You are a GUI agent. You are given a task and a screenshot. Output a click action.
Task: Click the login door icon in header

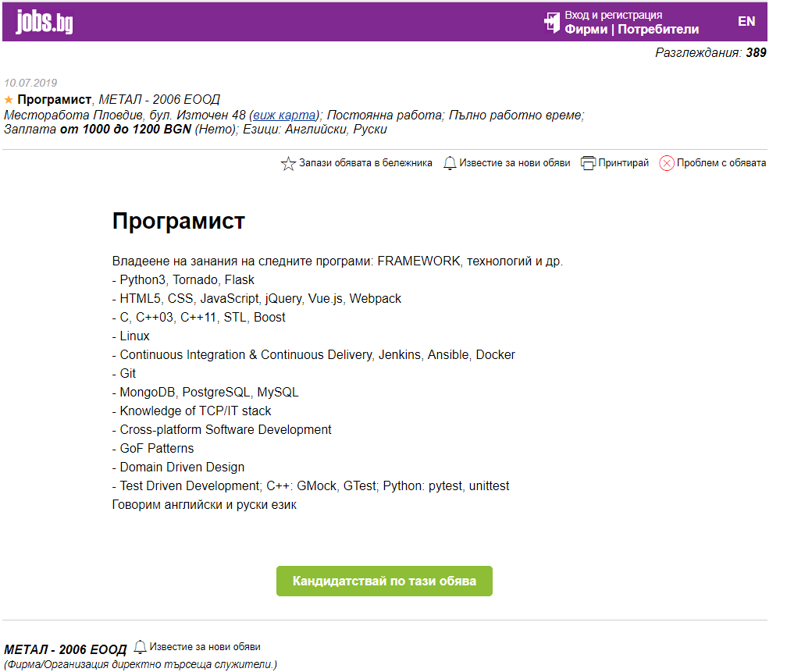[552, 22]
